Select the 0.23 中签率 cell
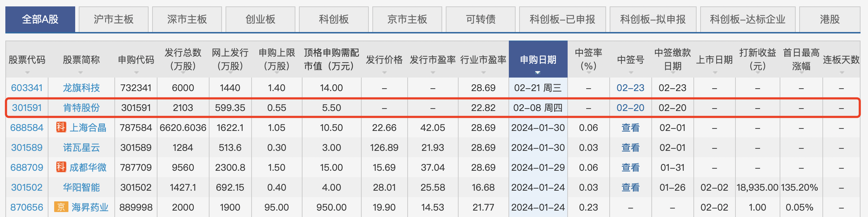 588,207
